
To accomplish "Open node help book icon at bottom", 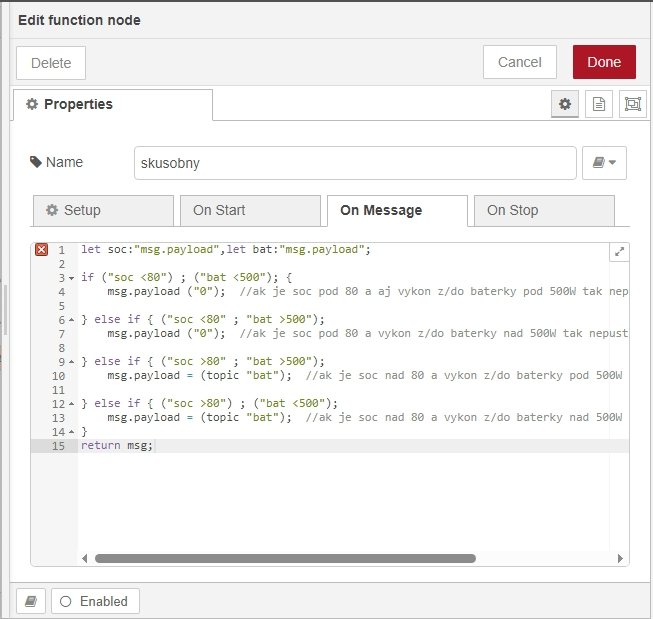I will click(30, 601).
